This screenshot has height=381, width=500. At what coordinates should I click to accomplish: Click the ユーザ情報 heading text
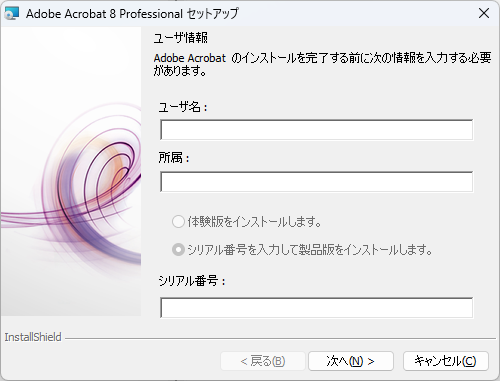[181, 38]
